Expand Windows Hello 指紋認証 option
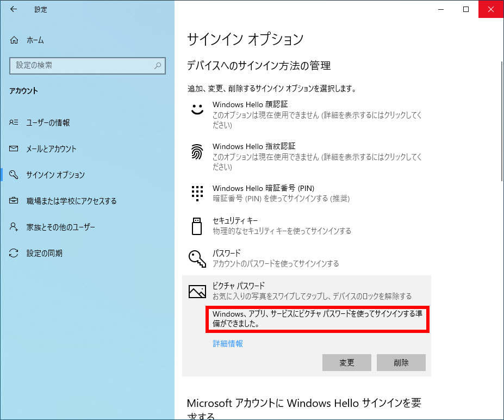Viewport: 504px width, 420px height. pos(306,156)
